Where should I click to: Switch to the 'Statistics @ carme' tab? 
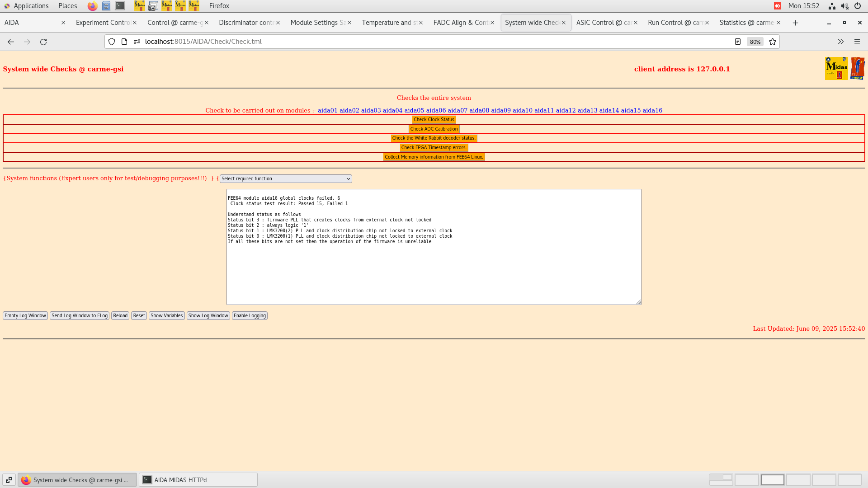click(x=746, y=22)
